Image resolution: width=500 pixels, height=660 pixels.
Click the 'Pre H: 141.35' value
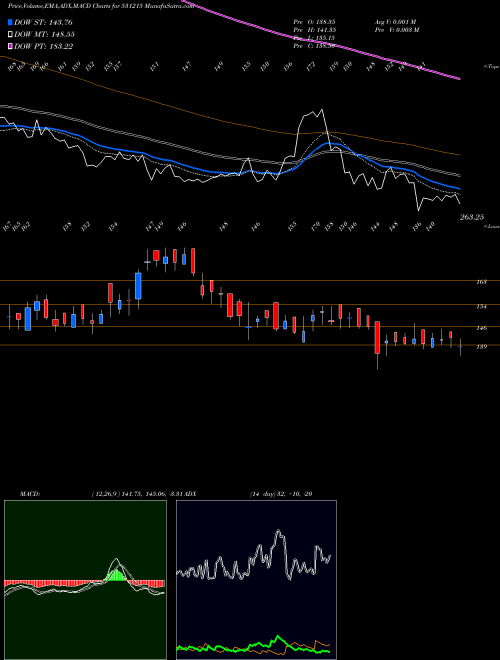314,30
